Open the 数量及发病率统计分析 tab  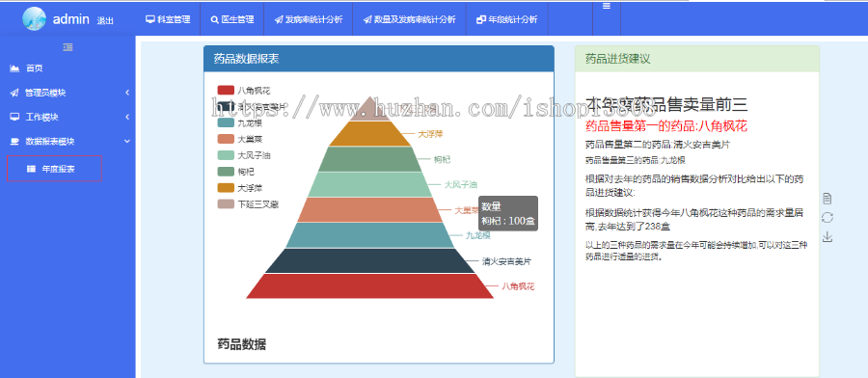(410, 19)
